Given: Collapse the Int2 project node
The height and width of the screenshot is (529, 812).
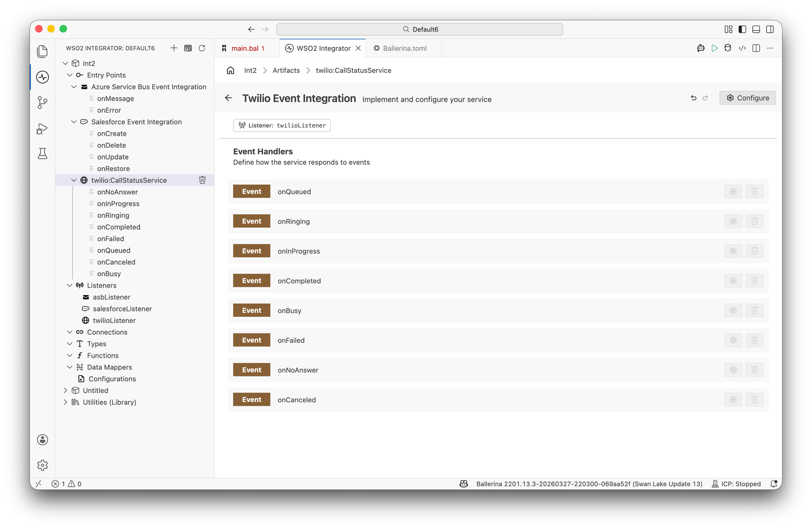Looking at the screenshot, I should [x=65, y=63].
